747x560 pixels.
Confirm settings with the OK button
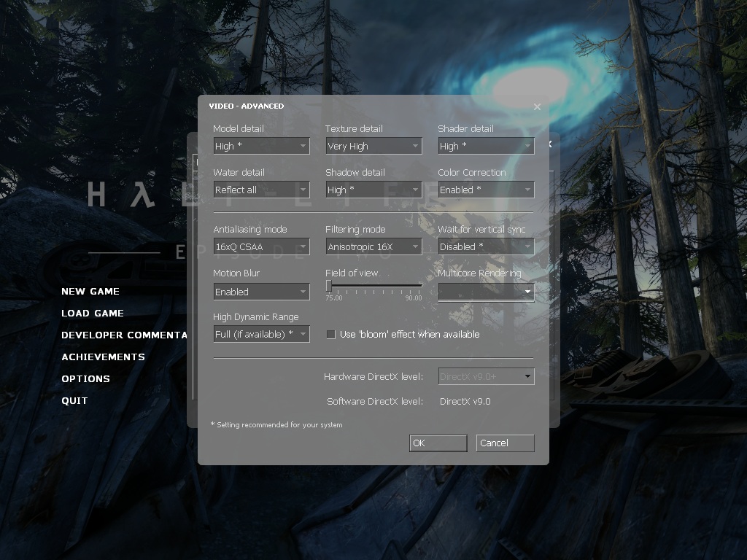438,443
